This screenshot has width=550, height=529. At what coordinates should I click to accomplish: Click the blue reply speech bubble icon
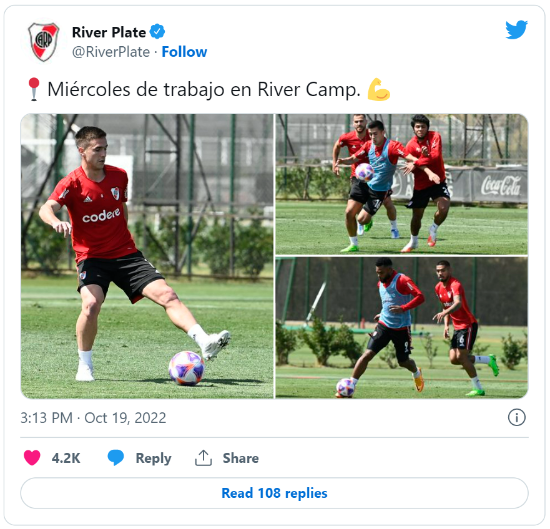click(116, 458)
